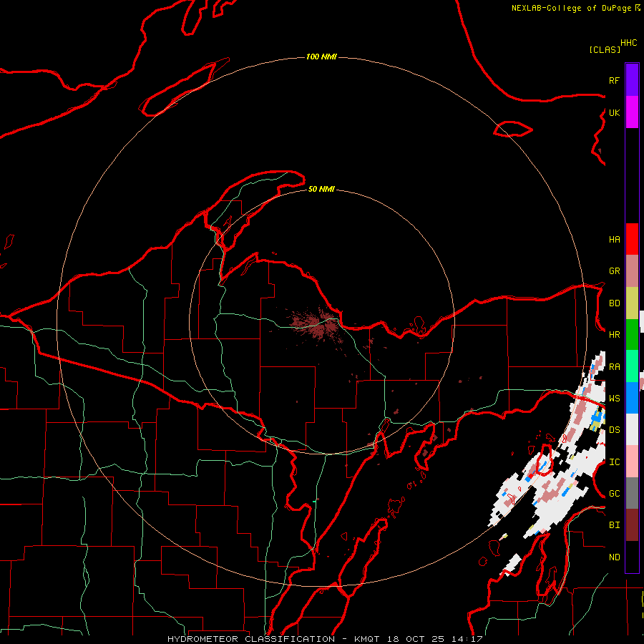Click the "HHC" product label
The height and width of the screenshot is (644, 644).
coord(629,43)
